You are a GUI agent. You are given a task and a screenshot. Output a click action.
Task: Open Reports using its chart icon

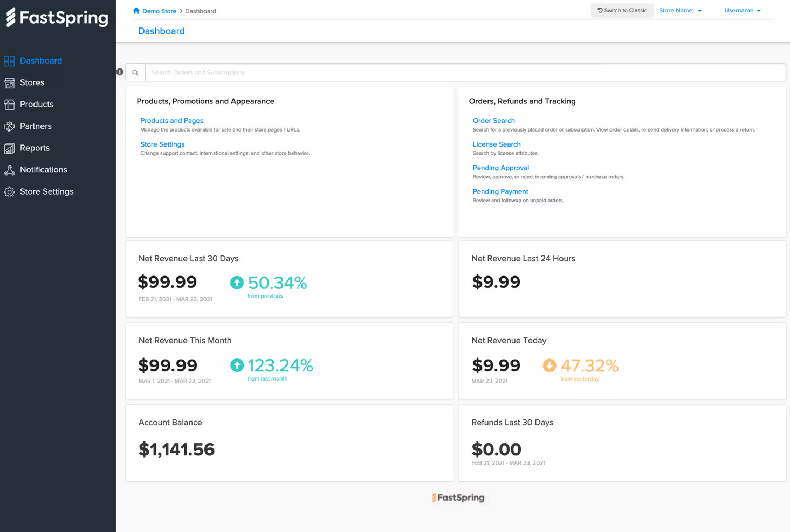[10, 148]
